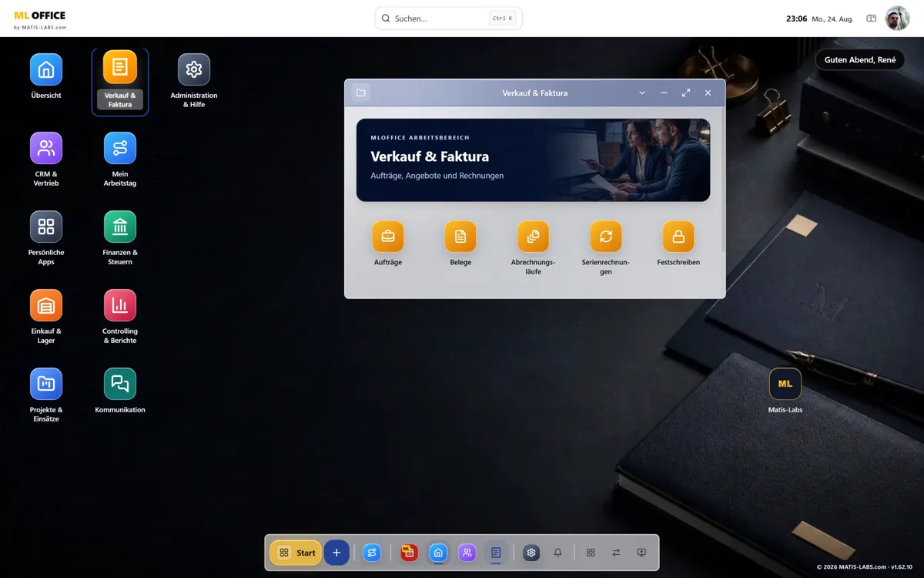
Task: Expand the chevron dropdown in window title bar
Action: coord(642,92)
